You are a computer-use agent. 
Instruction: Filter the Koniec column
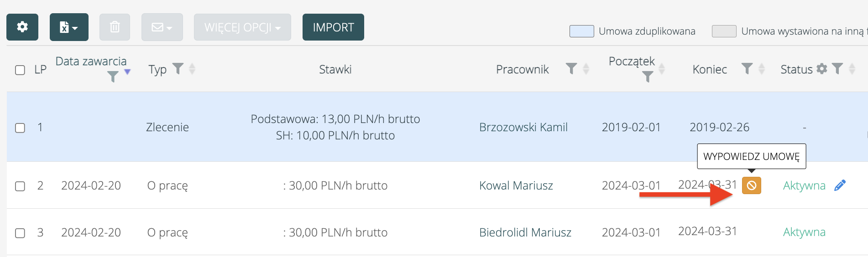(x=747, y=68)
